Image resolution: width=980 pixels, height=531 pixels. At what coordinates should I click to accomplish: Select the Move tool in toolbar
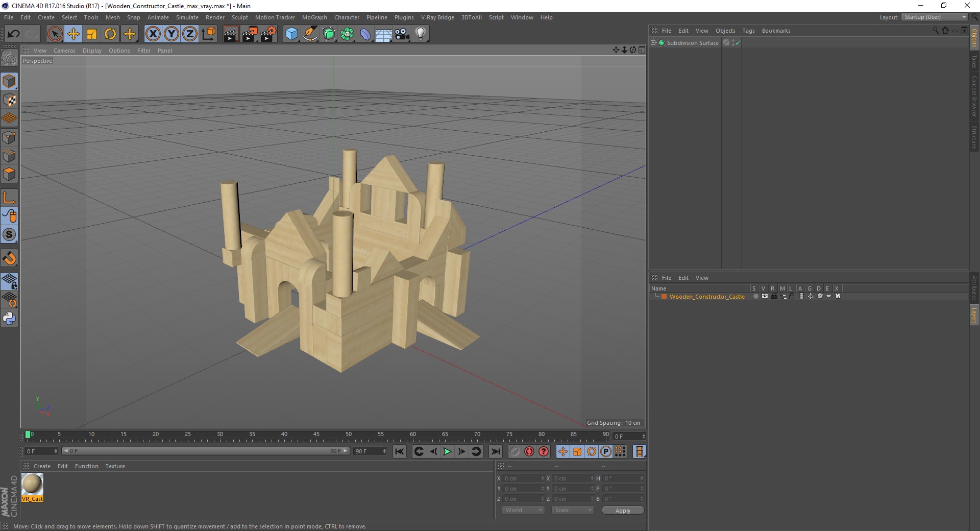73,34
